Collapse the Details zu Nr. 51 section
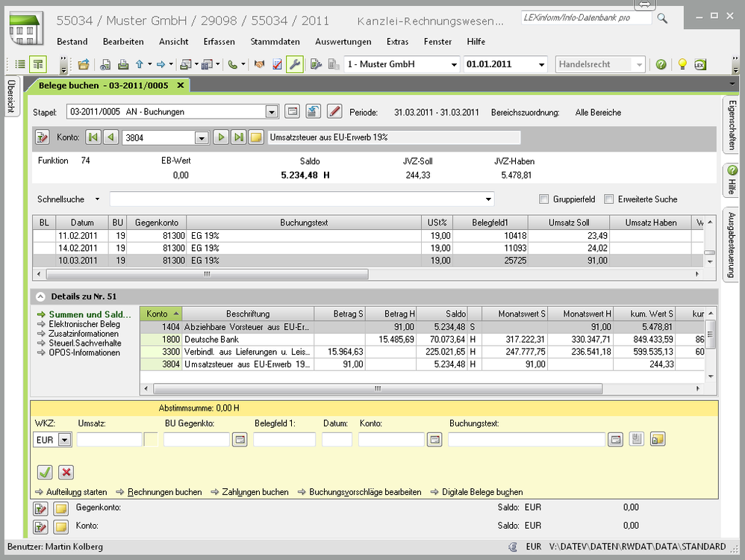 point(40,296)
